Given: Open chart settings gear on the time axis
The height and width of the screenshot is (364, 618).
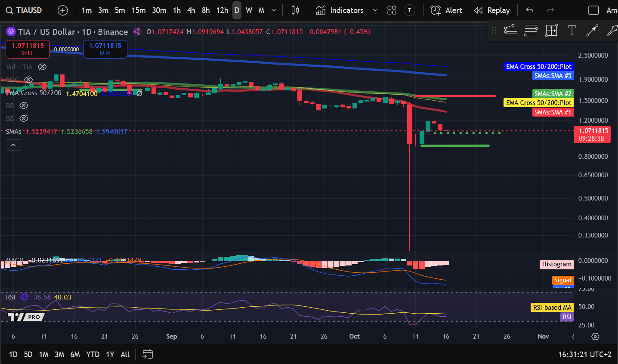Looking at the screenshot, I should 595,336.
